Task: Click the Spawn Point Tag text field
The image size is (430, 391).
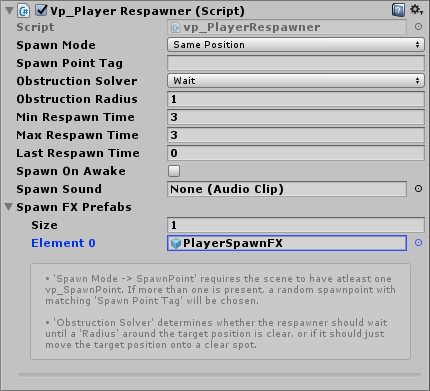Action: coord(296,63)
